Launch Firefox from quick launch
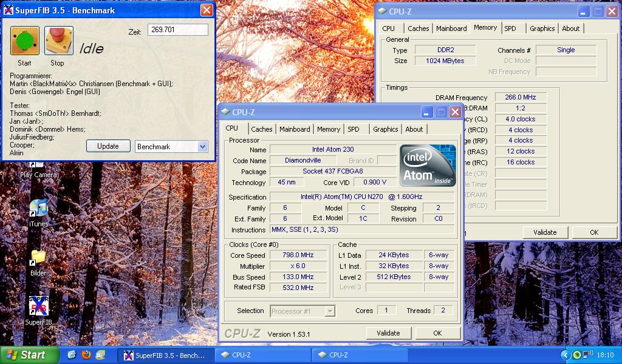Screen dimensions: 622x364 tap(86, 355)
